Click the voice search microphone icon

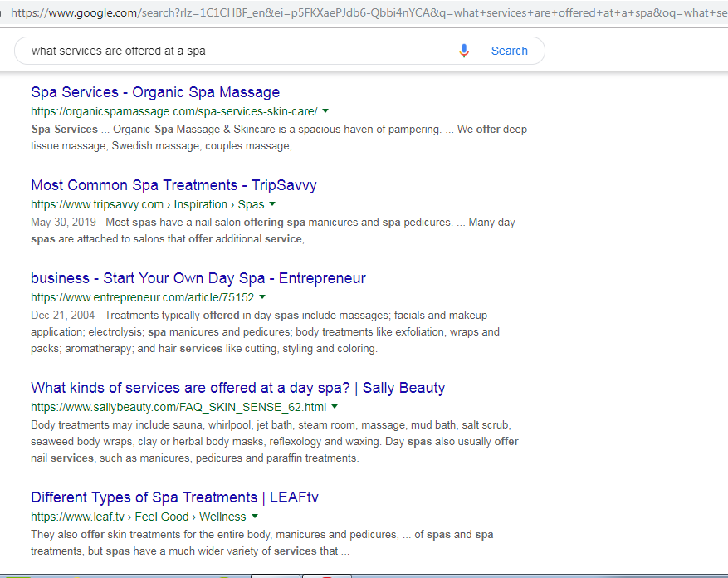coord(464,51)
